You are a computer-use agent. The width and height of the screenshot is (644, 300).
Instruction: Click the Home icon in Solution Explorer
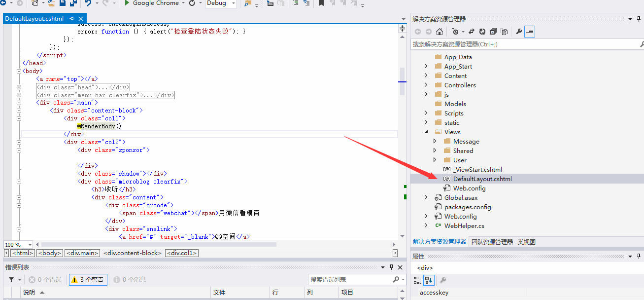(440, 32)
